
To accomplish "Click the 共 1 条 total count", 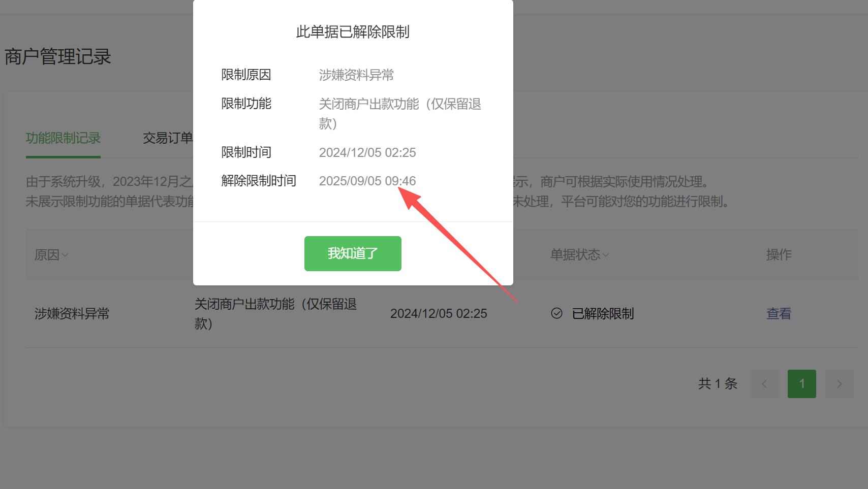I will pos(718,383).
